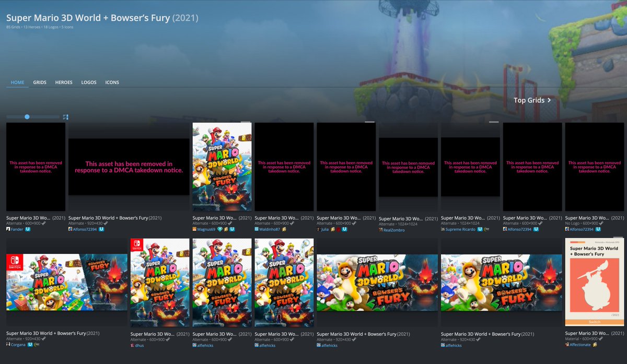Open Corgana's wide Switch banner grid
Viewport: 627px width, 364px height.
click(x=67, y=283)
